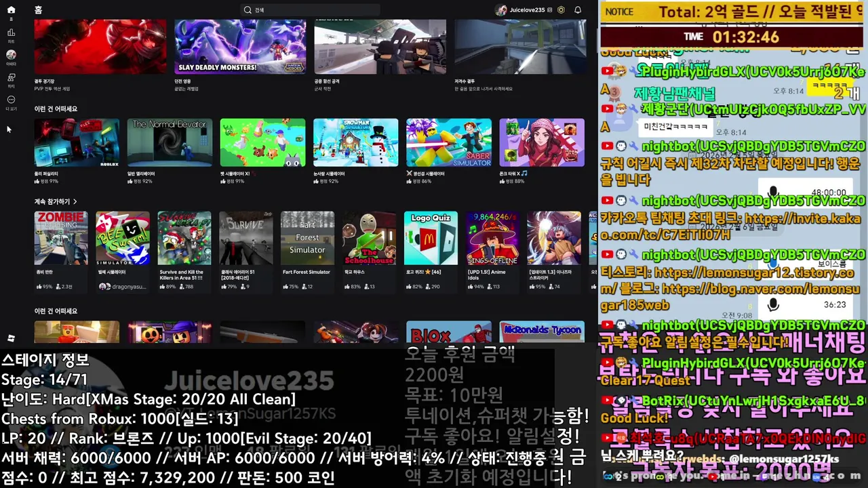
Task: Open the Bee Swarm Simulator game
Action: pyautogui.click(x=123, y=238)
